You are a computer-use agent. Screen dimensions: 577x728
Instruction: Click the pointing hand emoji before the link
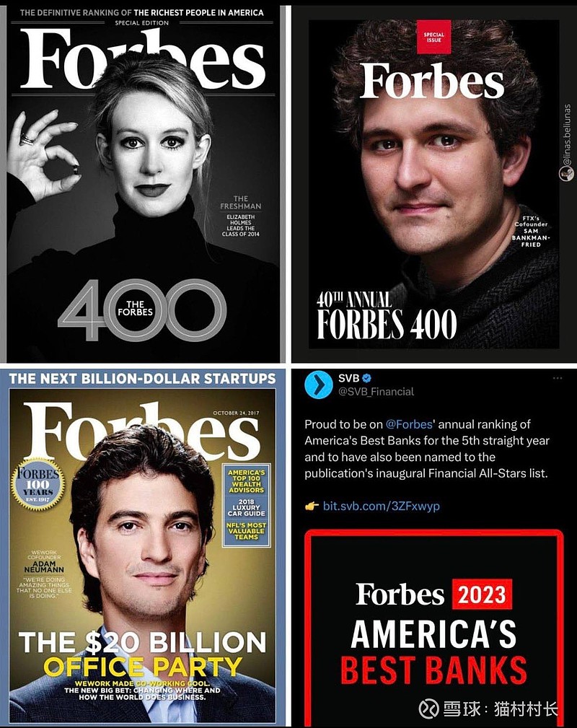tap(312, 506)
